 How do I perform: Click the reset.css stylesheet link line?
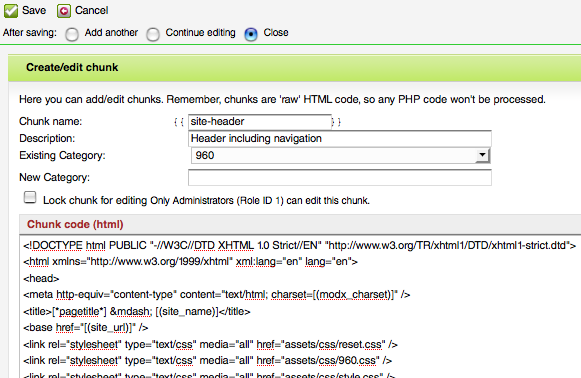click(210, 344)
